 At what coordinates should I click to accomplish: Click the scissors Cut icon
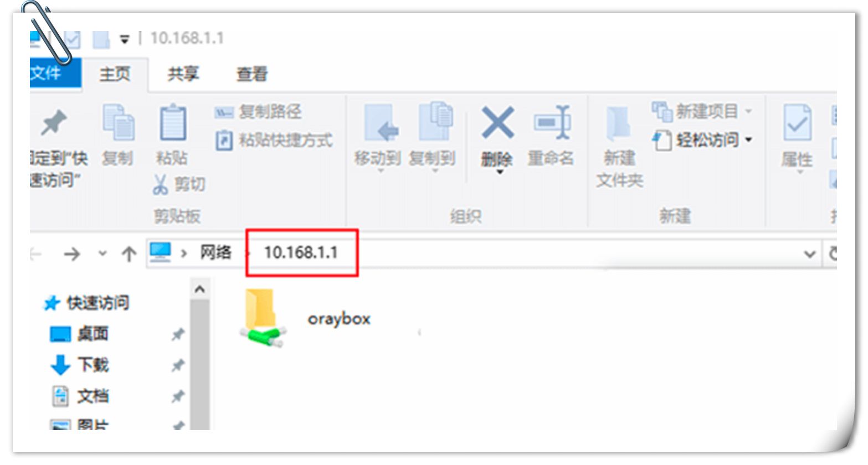tap(160, 184)
